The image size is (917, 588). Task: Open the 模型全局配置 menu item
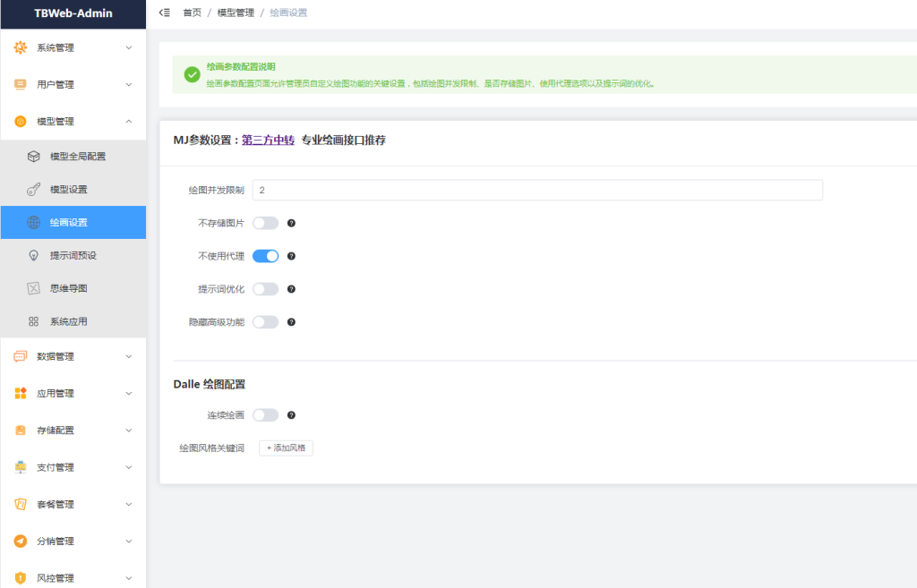point(77,157)
